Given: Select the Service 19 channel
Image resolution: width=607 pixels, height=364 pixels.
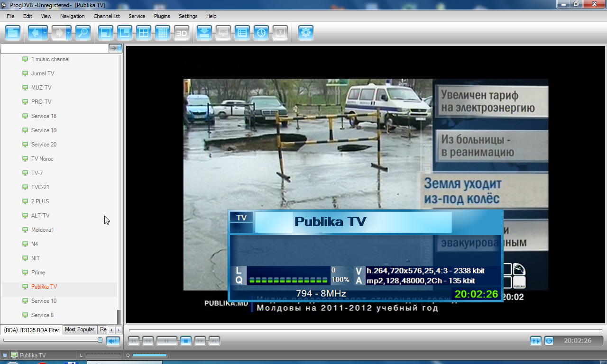Looking at the screenshot, I should [44, 130].
